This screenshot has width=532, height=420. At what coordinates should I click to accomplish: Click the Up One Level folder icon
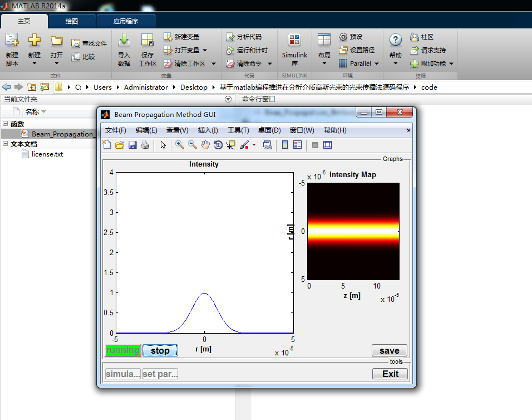(x=32, y=87)
